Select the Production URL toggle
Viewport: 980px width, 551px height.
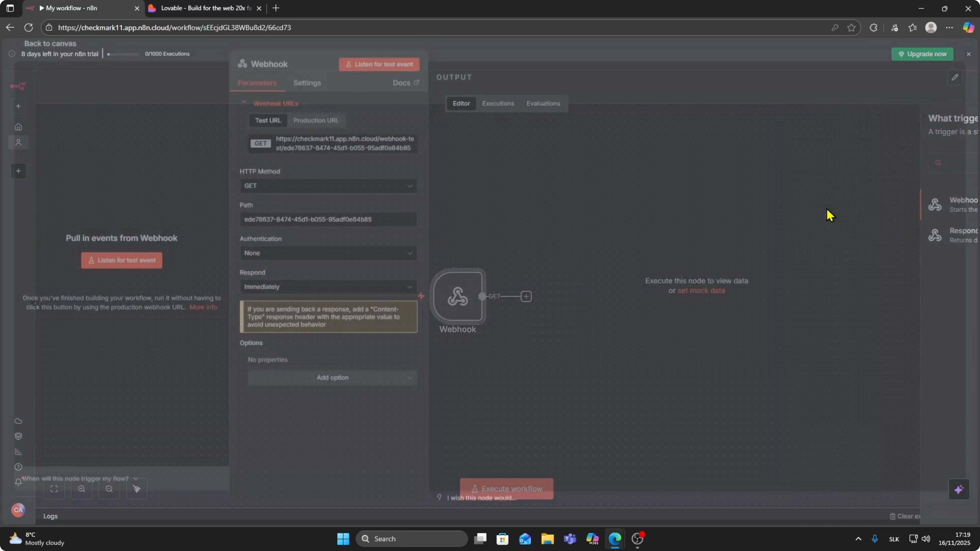click(316, 121)
